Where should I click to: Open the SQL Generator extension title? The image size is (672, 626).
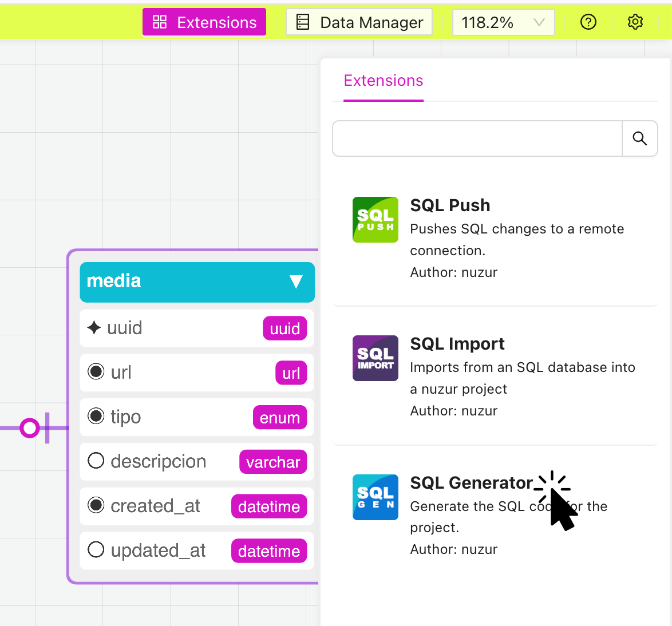(471, 483)
